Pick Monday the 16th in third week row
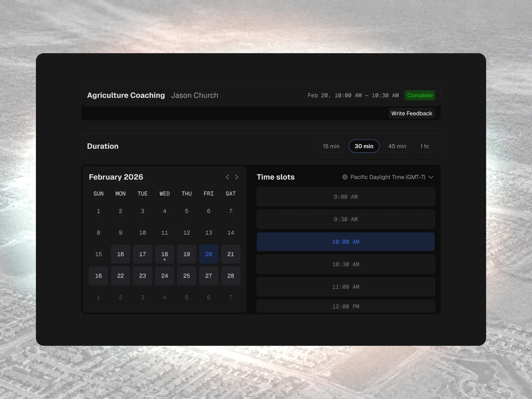532x399 pixels. 120,254
